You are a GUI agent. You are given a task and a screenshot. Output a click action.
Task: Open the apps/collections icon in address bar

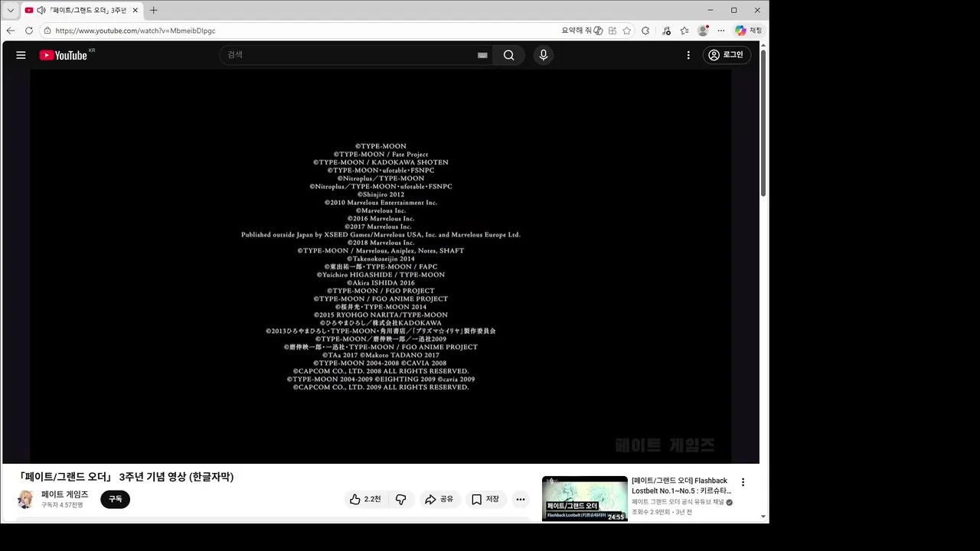coord(612,31)
